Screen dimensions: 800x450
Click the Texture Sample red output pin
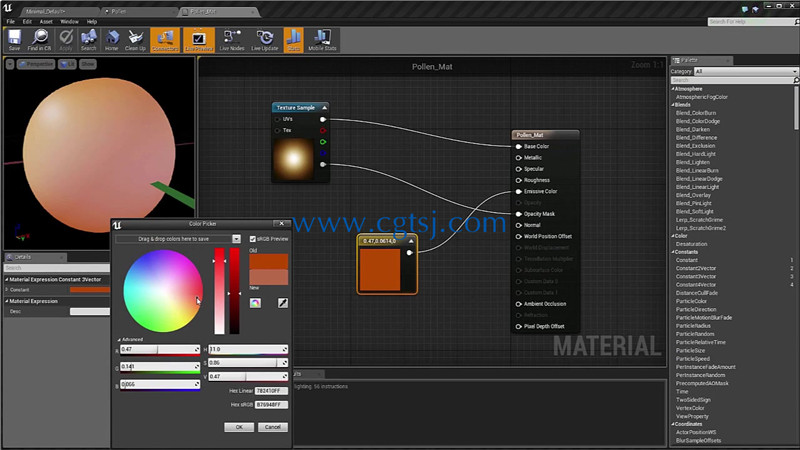(322, 131)
